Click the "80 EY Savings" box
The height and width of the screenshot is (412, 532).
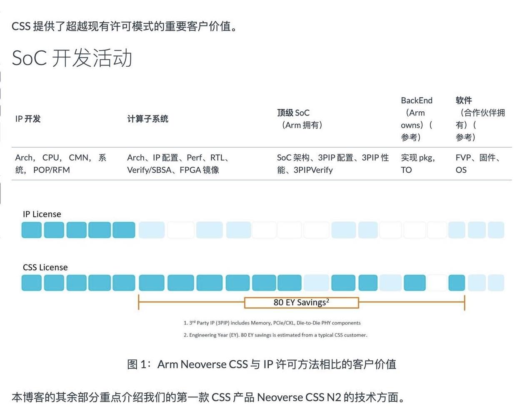point(301,302)
